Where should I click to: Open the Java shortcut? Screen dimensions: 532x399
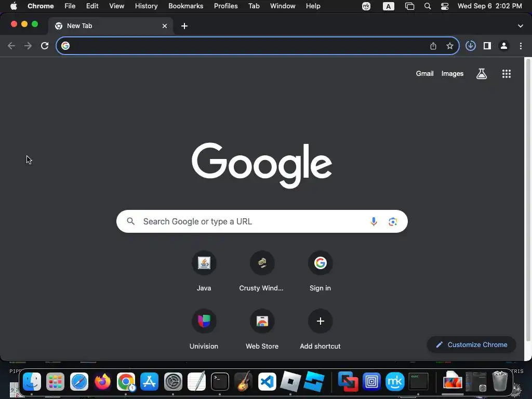click(x=204, y=271)
